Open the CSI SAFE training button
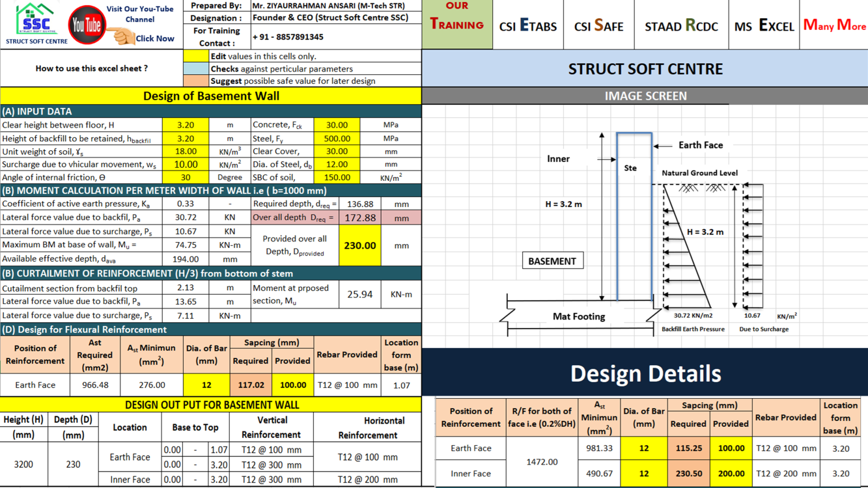 598,26
